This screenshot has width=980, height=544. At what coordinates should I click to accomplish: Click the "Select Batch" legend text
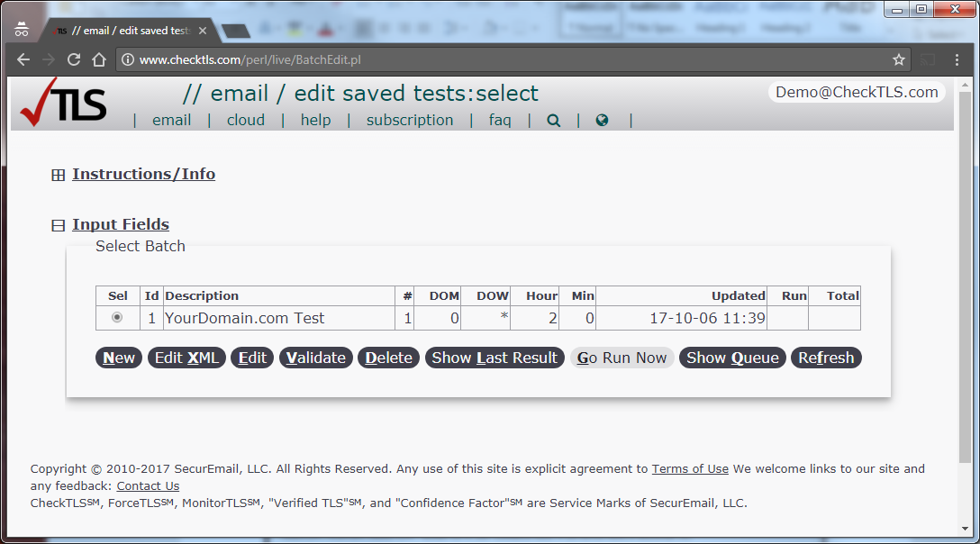click(x=141, y=247)
